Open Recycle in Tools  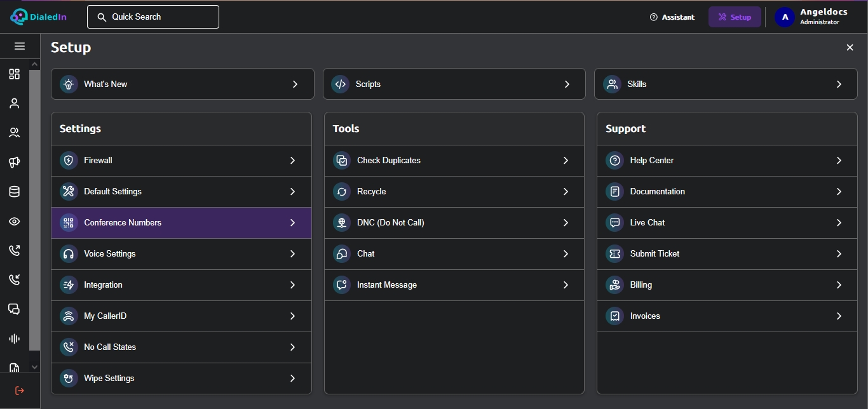pos(454,192)
